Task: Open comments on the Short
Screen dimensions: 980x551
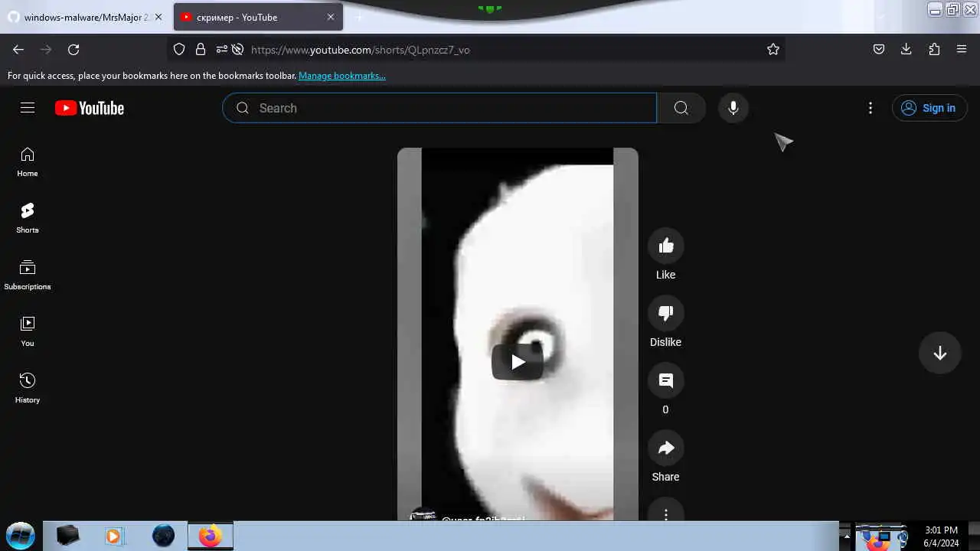Action: pos(665,380)
